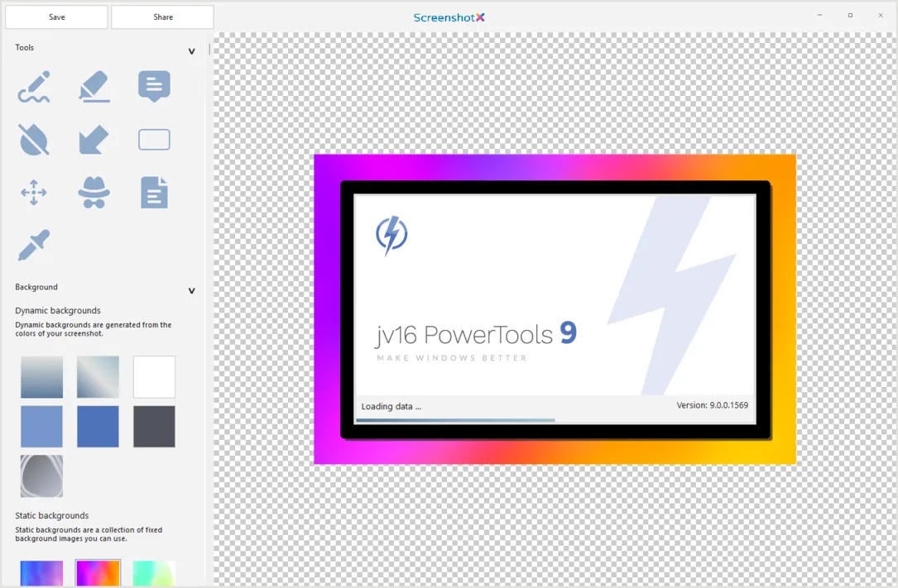Click the Dynamic backgrounds heading
The height and width of the screenshot is (588, 898).
(58, 311)
